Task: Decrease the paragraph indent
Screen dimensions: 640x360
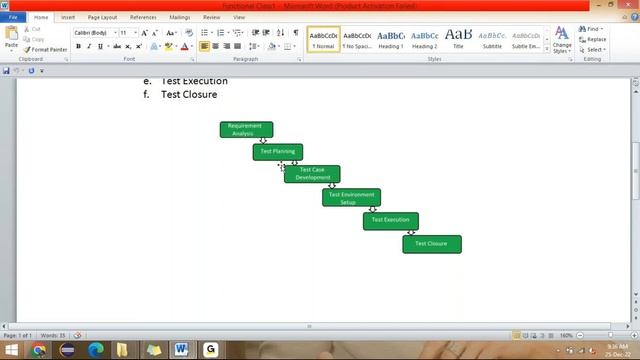Action: click(x=256, y=33)
